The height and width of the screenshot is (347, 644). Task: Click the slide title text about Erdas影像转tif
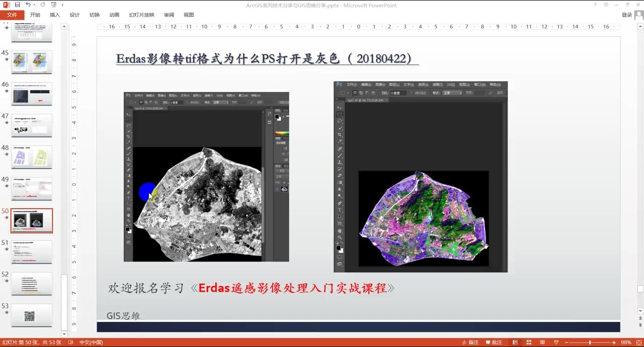[267, 59]
